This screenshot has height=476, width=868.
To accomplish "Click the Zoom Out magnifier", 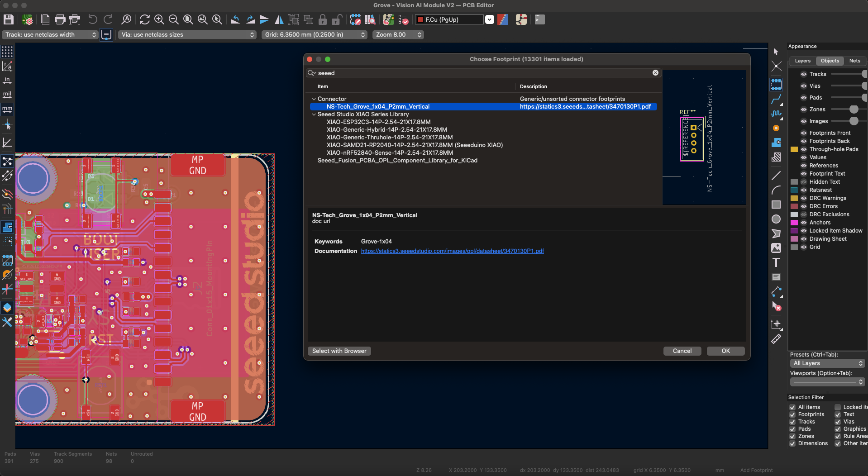I will [174, 19].
